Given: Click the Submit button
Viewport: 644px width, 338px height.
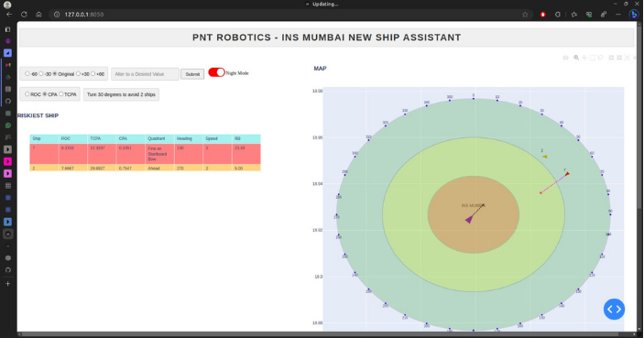Looking at the screenshot, I should click(192, 74).
